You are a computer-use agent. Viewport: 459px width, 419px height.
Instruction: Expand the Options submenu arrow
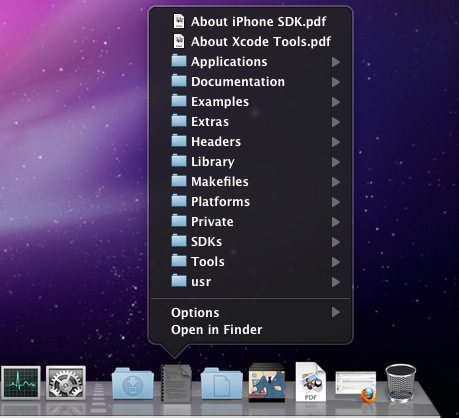336,312
